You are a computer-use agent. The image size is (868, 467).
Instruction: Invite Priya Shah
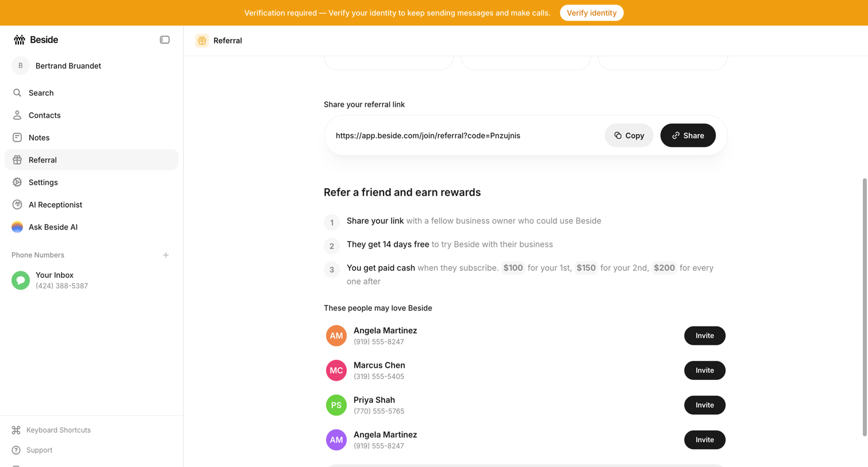(x=704, y=405)
